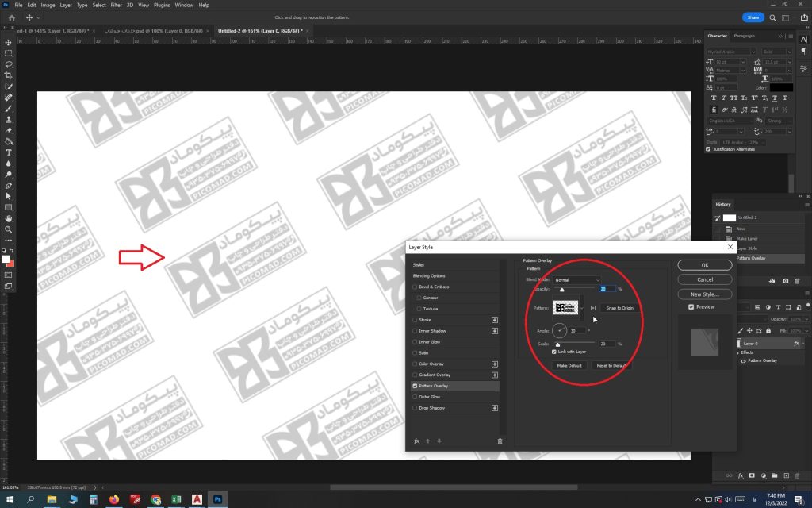The height and width of the screenshot is (508, 812).
Task: Click the Windows Start button
Action: 10,500
